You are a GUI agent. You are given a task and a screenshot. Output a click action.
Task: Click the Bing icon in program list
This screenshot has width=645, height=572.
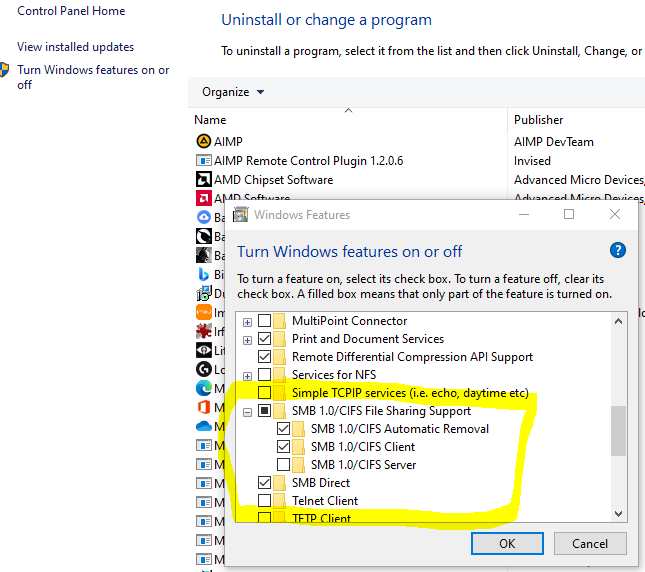point(204,274)
